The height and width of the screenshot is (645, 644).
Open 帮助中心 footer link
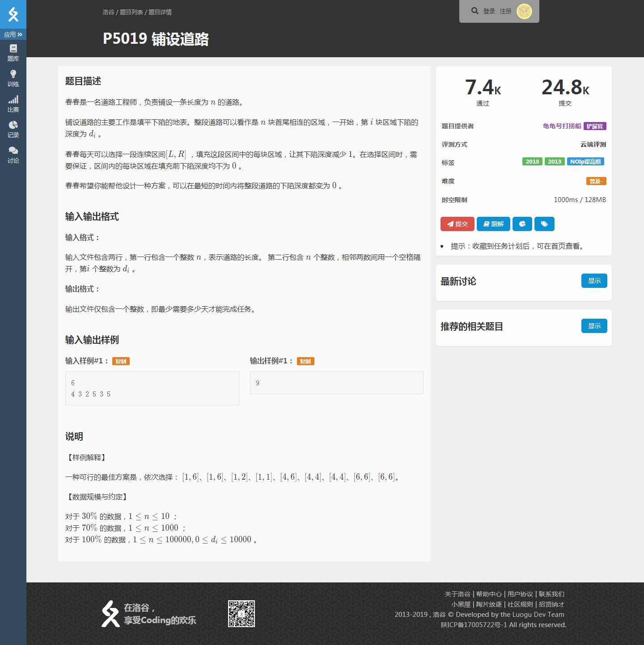[x=489, y=594]
